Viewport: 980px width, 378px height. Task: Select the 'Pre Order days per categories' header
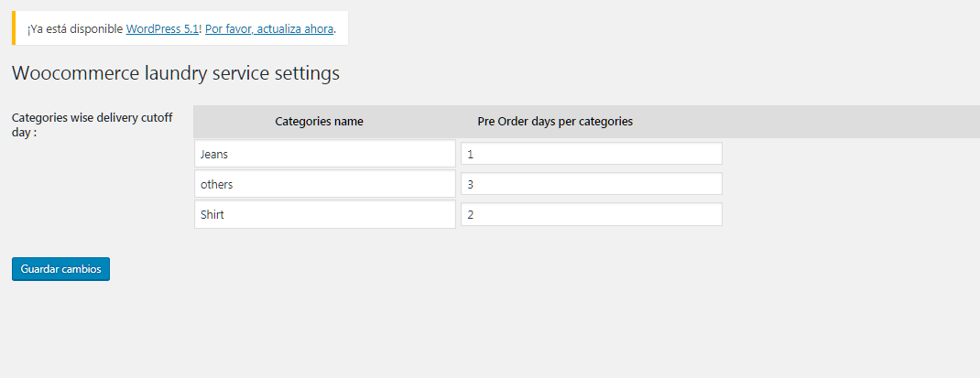tap(555, 122)
